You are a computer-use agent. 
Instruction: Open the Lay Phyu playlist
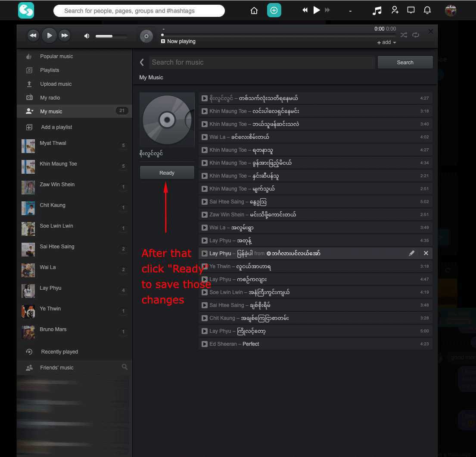[75, 291]
